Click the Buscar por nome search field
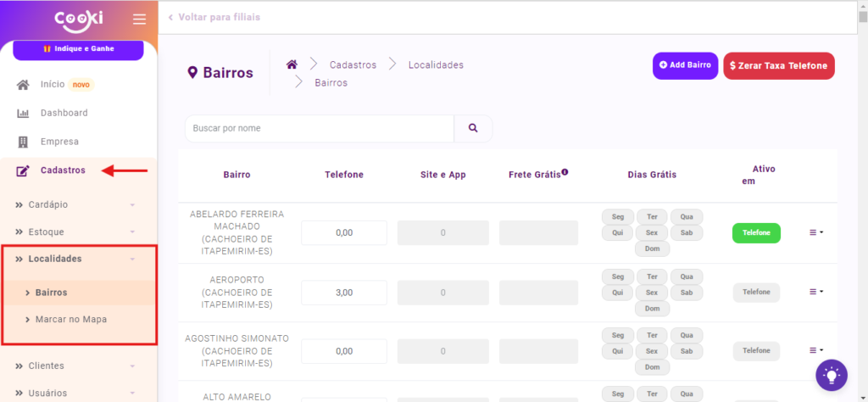 tap(320, 128)
